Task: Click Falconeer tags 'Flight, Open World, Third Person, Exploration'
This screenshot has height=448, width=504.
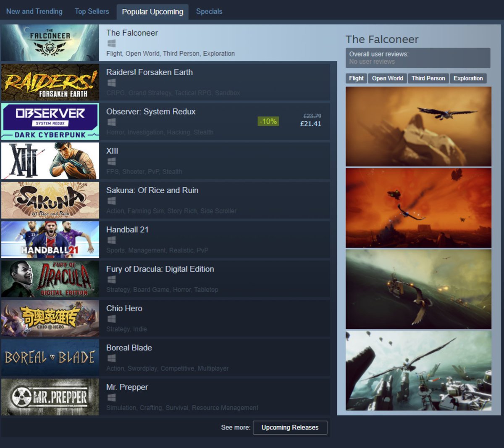Action: tap(171, 54)
